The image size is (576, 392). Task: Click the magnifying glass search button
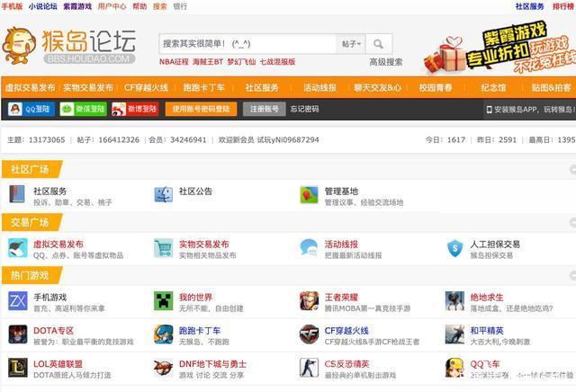pos(379,44)
